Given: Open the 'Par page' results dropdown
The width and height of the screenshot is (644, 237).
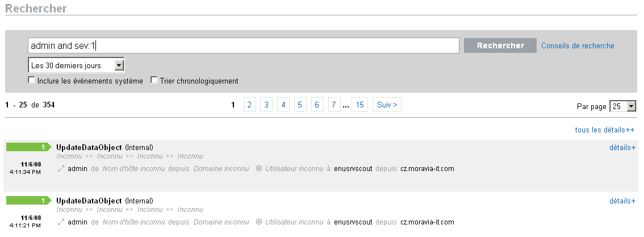Looking at the screenshot, I should click(622, 106).
